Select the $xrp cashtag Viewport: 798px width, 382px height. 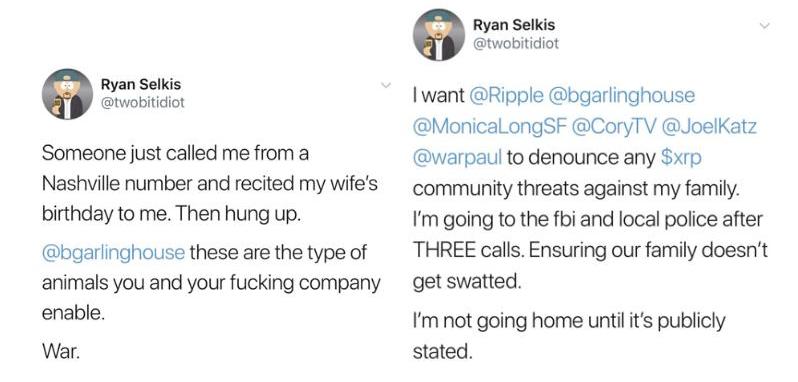coord(681,158)
